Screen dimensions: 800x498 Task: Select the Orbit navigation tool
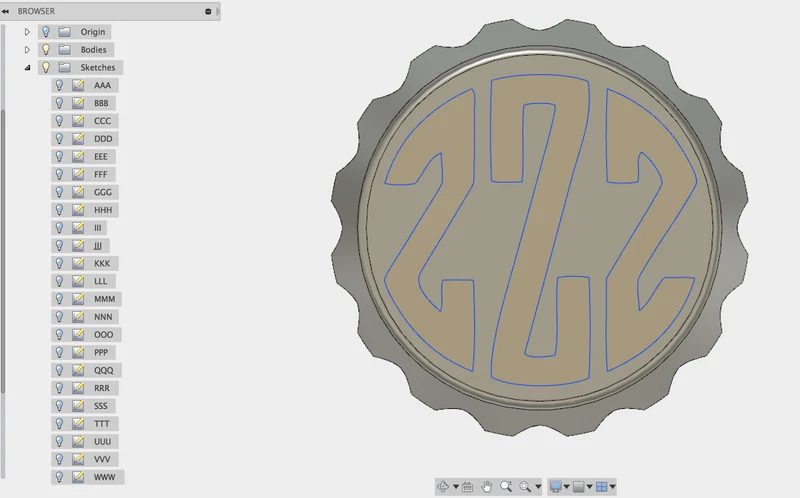coord(443,486)
